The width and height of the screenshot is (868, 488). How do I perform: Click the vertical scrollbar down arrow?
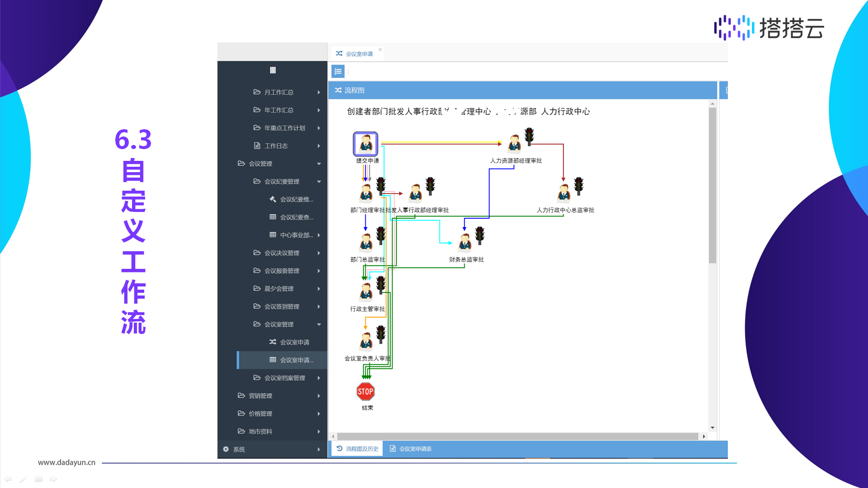(712, 427)
